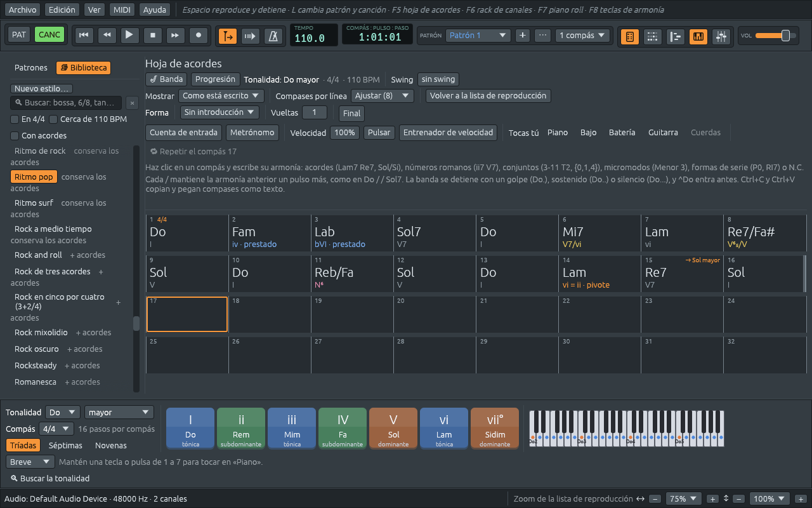Start playback with the play button
This screenshot has width=812, height=508.
coord(129,35)
